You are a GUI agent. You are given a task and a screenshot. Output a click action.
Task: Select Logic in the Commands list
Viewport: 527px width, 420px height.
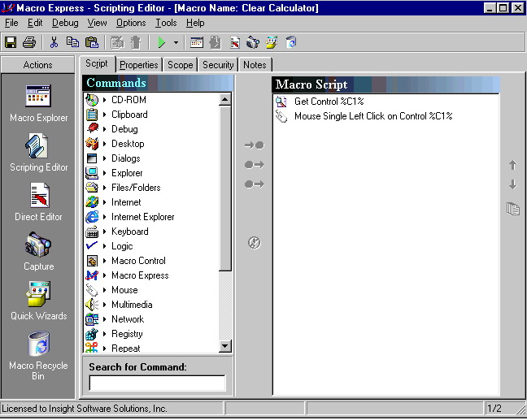(x=122, y=246)
